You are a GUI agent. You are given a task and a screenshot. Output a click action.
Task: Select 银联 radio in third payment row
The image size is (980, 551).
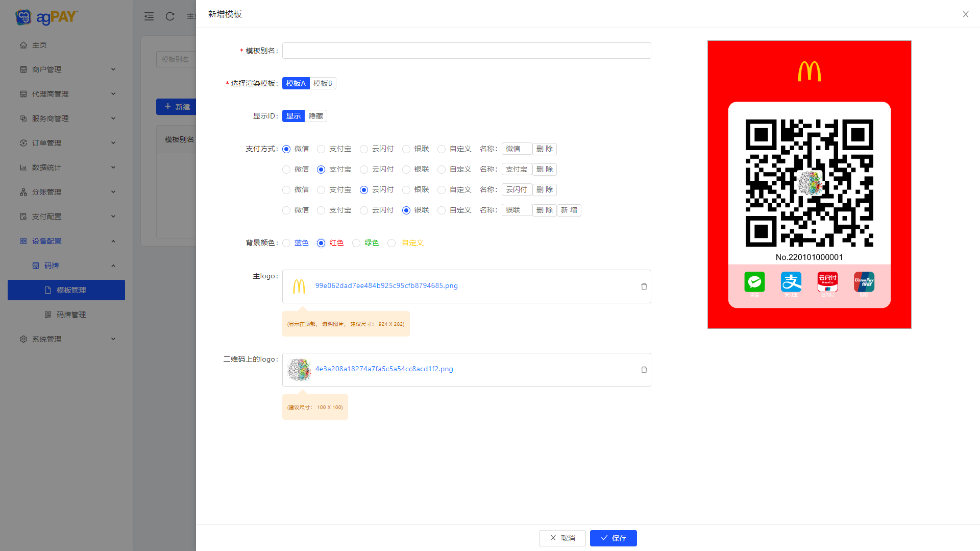(x=406, y=190)
